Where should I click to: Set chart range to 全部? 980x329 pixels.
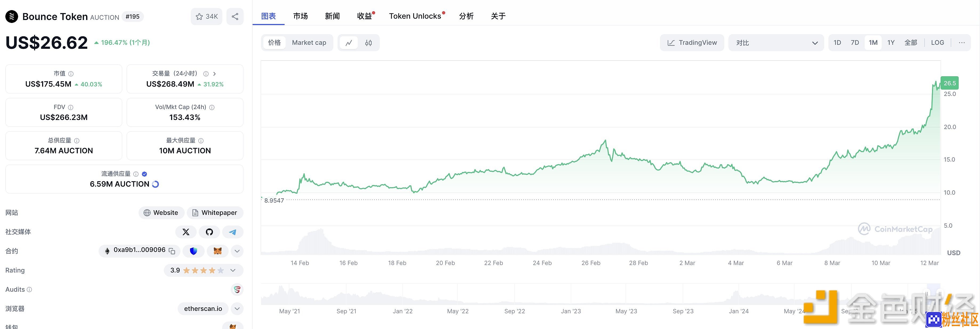click(x=911, y=43)
